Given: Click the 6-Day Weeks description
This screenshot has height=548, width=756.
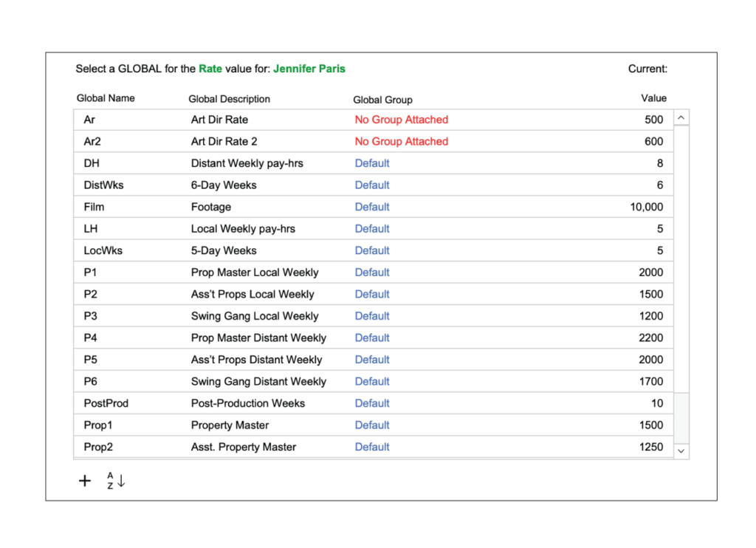Looking at the screenshot, I should coord(224,185).
